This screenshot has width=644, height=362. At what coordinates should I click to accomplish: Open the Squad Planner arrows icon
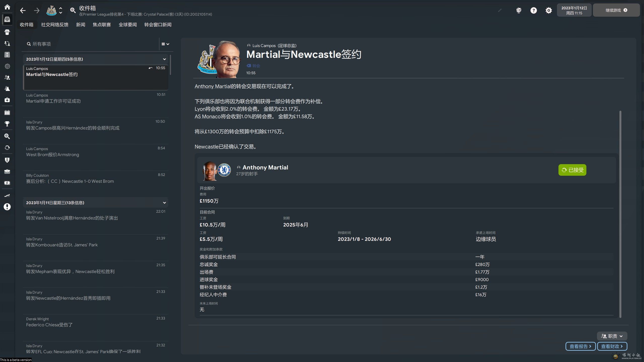pos(7,43)
